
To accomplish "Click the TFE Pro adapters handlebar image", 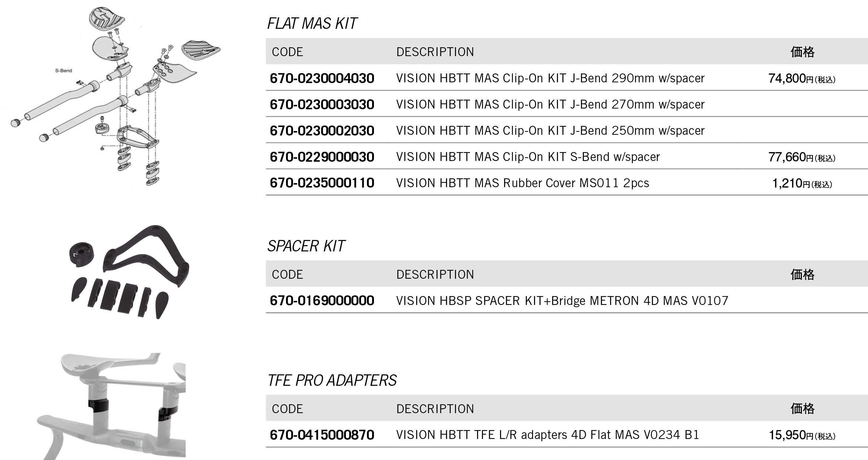I will click(111, 406).
